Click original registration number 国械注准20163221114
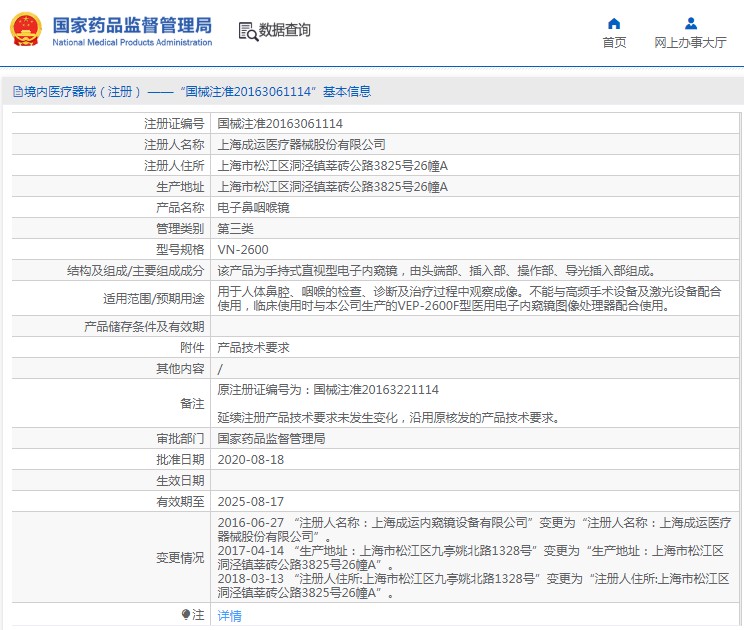The height and width of the screenshot is (630, 744). [x=376, y=390]
